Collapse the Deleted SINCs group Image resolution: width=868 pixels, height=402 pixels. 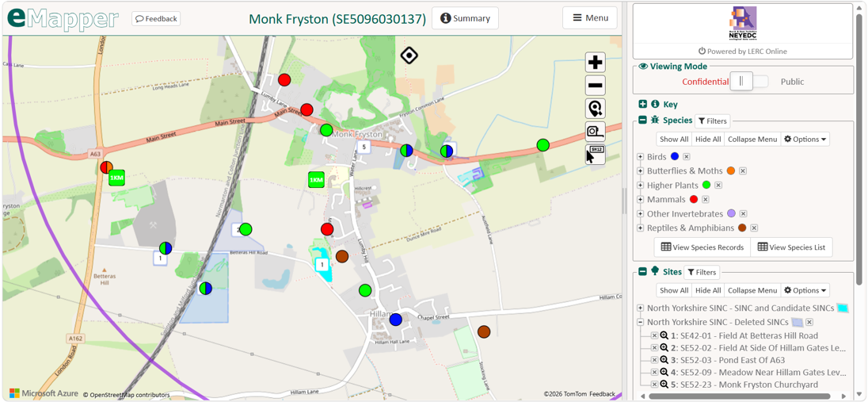pyautogui.click(x=641, y=322)
